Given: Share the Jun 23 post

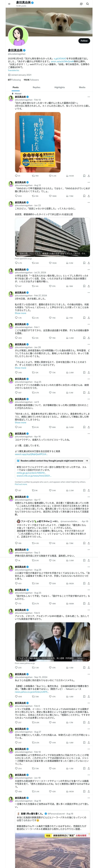Looking at the screenshot, I should coord(89,263).
